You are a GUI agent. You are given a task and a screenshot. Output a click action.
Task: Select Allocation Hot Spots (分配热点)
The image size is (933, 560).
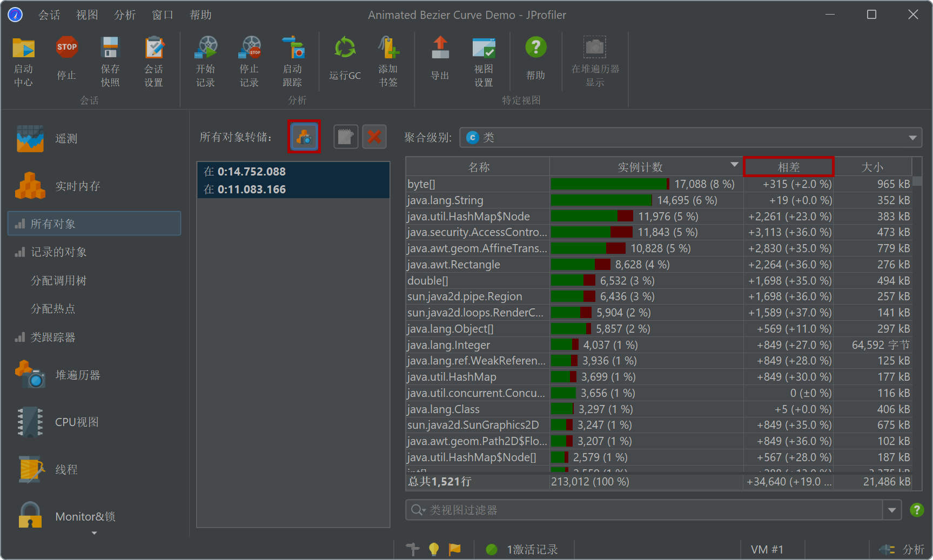95,309
